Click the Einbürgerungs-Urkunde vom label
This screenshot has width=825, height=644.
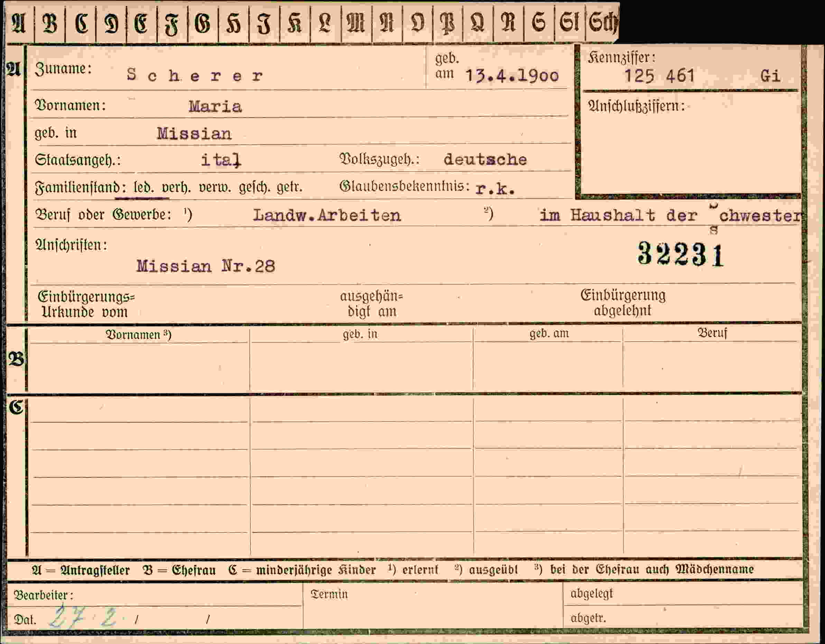pyautogui.click(x=86, y=304)
